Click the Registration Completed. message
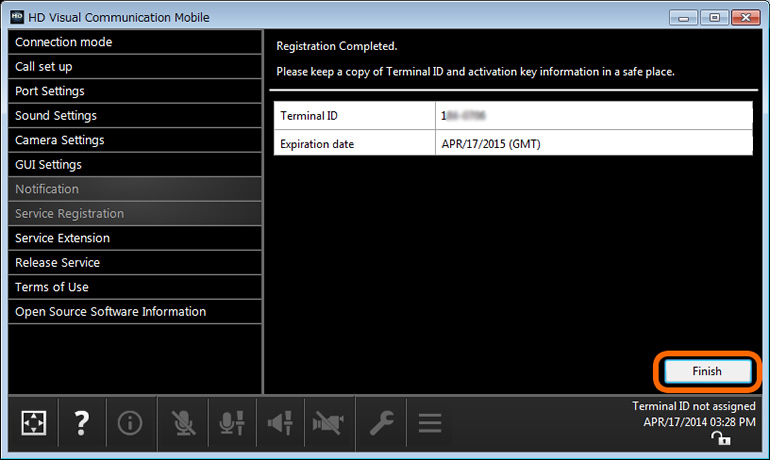770x460 pixels. pos(337,46)
